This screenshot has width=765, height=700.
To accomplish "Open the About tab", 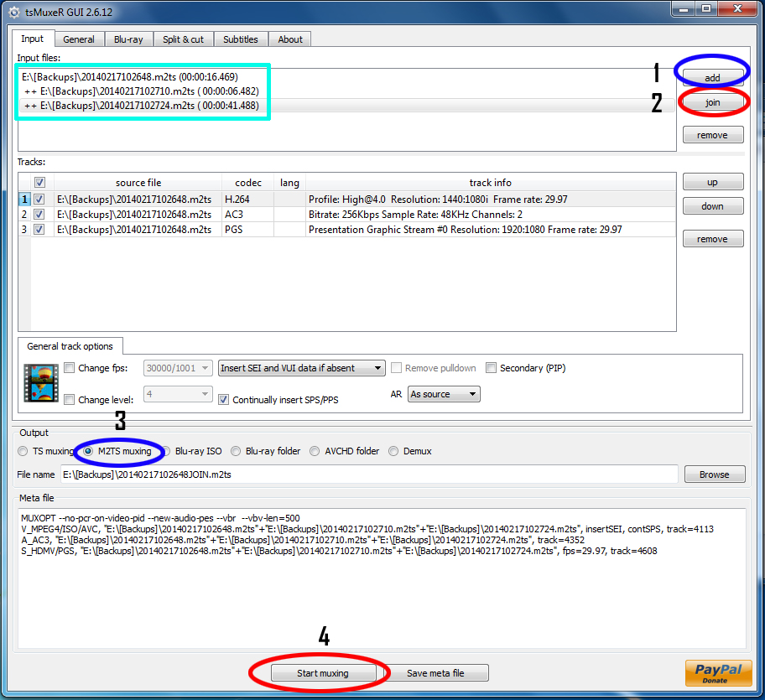I will (x=289, y=39).
